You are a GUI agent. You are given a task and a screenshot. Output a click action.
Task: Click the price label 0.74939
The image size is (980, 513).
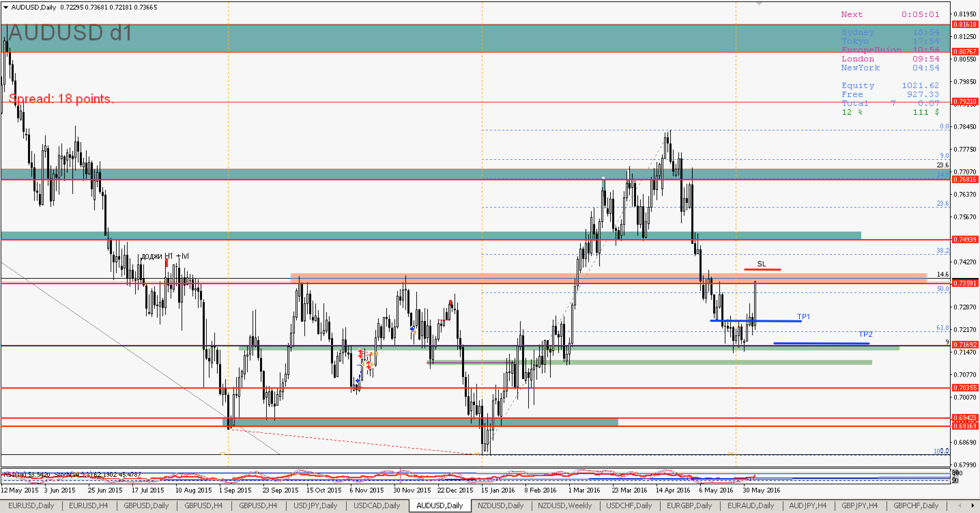(x=966, y=239)
